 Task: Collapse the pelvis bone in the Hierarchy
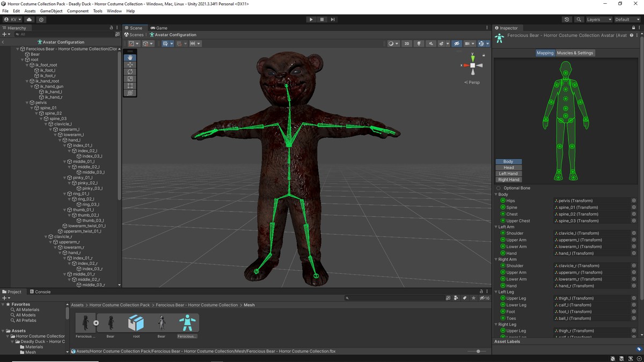pos(26,102)
